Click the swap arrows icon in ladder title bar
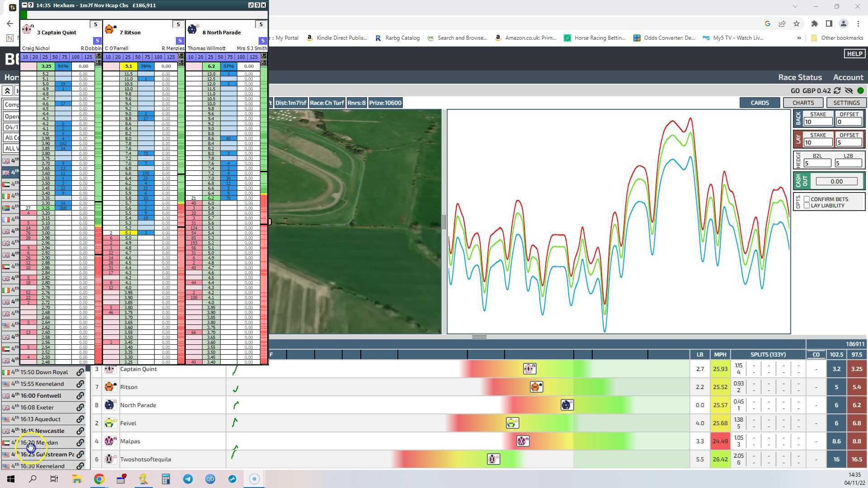This screenshot has height=488, width=868. pos(251,5)
